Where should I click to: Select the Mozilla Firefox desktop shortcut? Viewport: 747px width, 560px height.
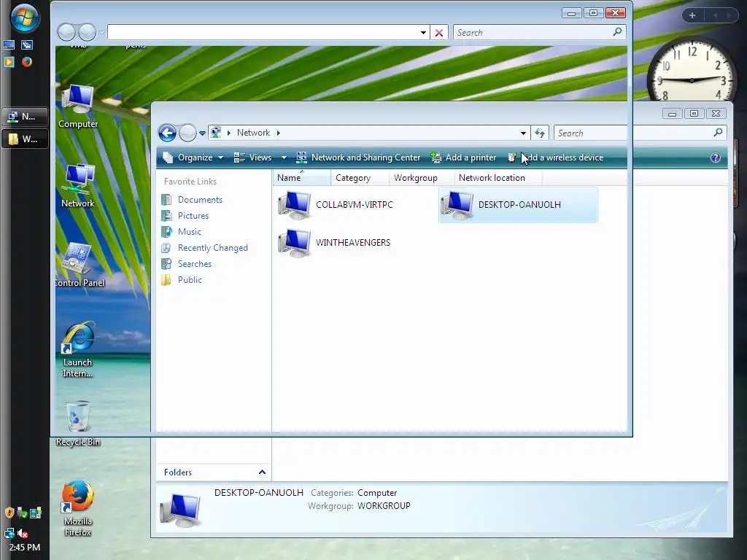(x=77, y=508)
